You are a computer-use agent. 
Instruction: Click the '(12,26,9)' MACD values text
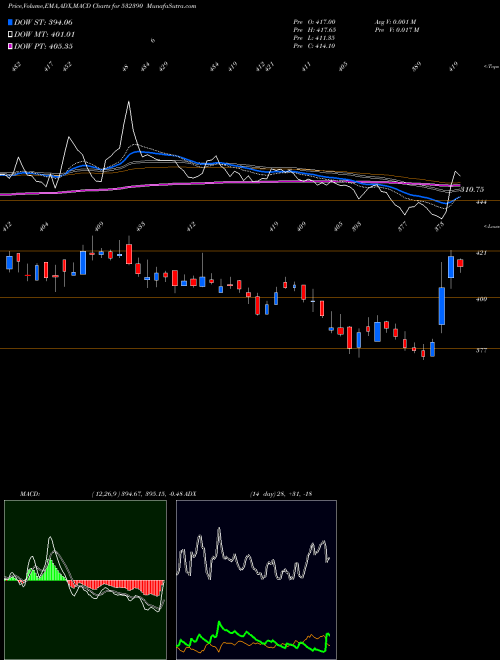click(138, 494)
